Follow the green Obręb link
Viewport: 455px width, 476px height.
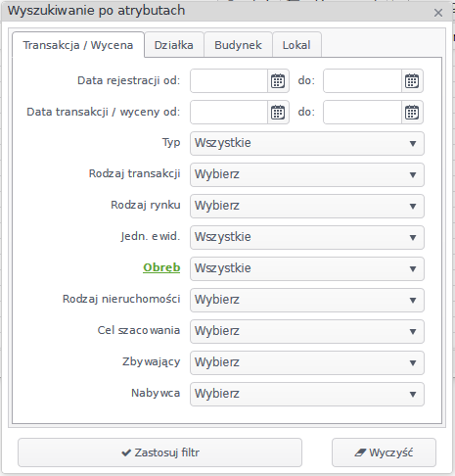click(x=161, y=267)
